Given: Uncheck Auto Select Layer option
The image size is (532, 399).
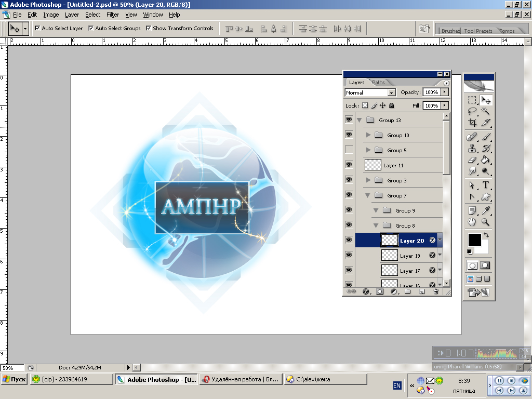Looking at the screenshot, I should [x=37, y=29].
